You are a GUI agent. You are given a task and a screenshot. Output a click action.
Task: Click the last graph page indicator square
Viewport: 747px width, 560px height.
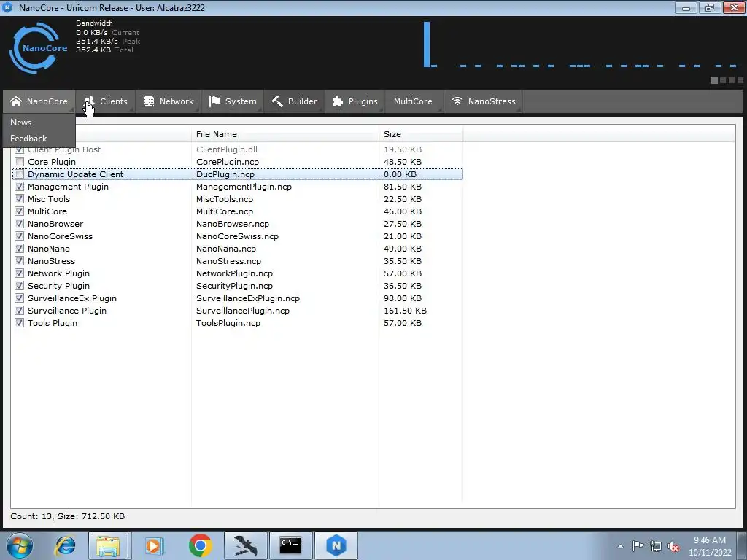(740, 80)
